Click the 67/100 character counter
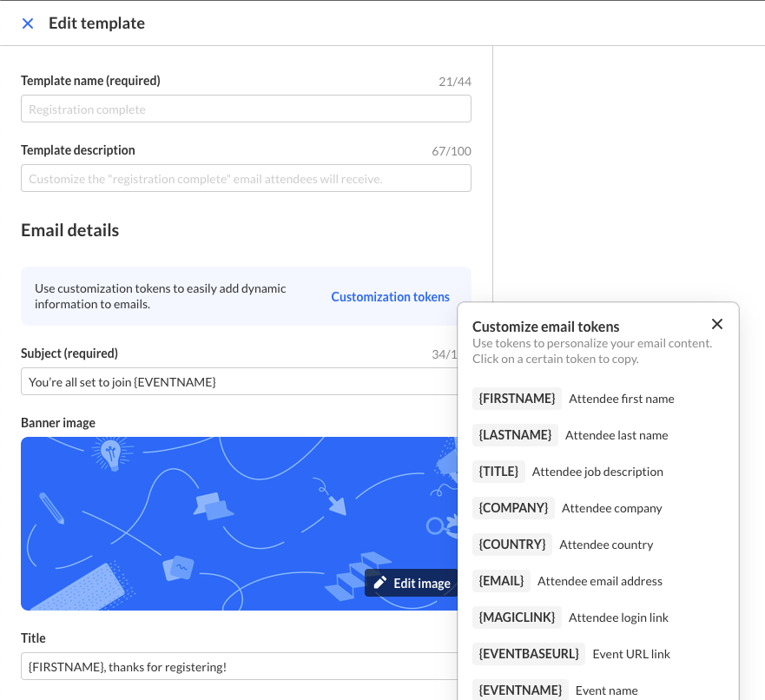This screenshot has height=700, width=765. pos(452,151)
